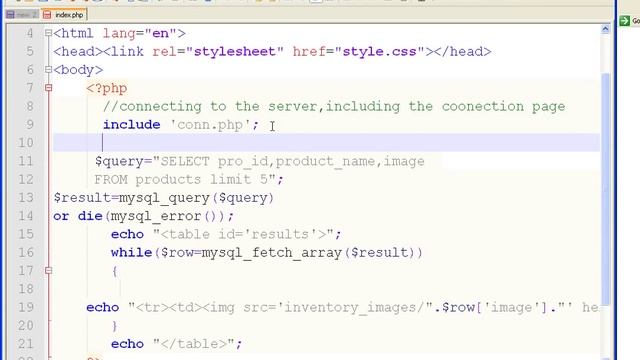Click the "style.css" href value
Image resolution: width=640 pixels, height=360 pixels.
(x=379, y=52)
